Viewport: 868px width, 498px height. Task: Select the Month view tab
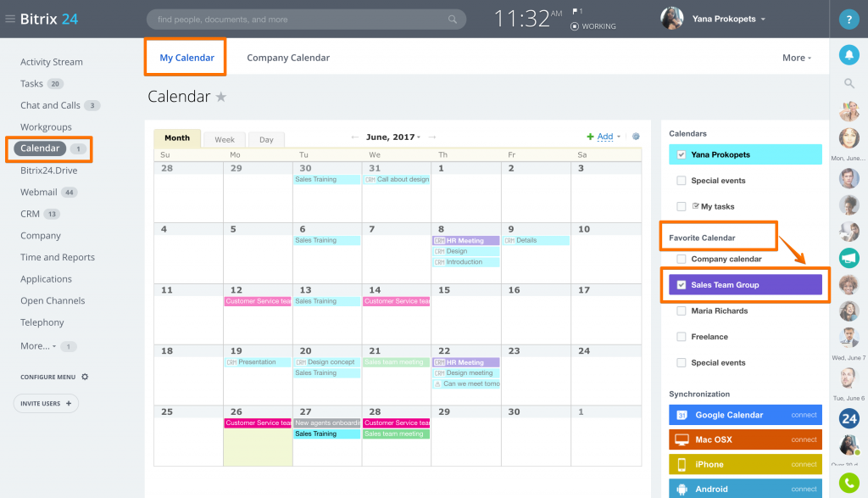(x=177, y=138)
